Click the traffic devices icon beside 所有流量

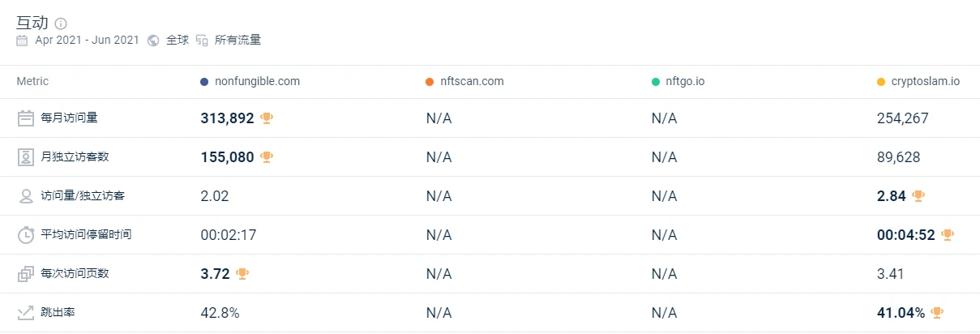tap(202, 40)
